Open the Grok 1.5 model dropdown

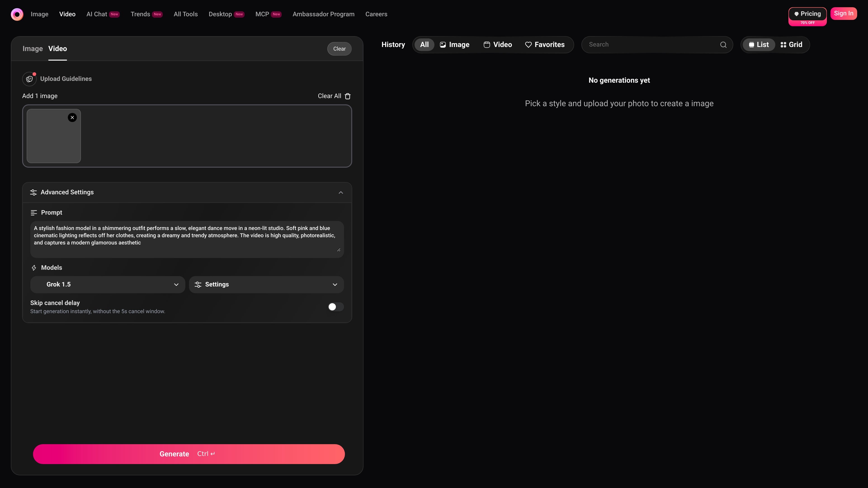tap(108, 285)
